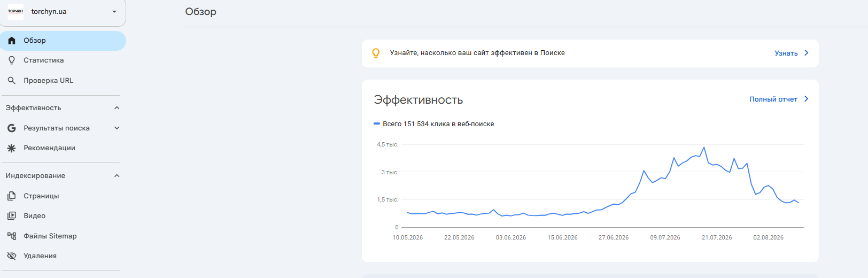Click the Обзор home icon
This screenshot has width=868, height=278.
tap(12, 41)
